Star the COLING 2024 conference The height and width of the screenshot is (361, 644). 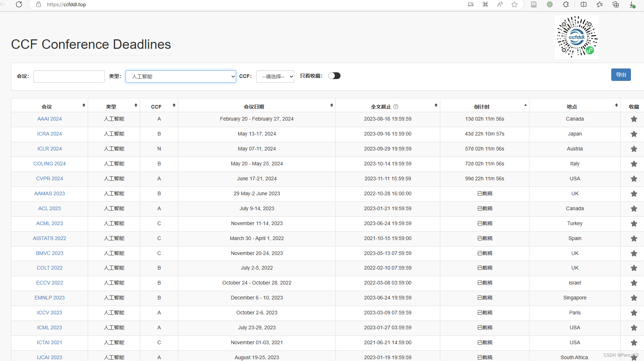coord(634,164)
